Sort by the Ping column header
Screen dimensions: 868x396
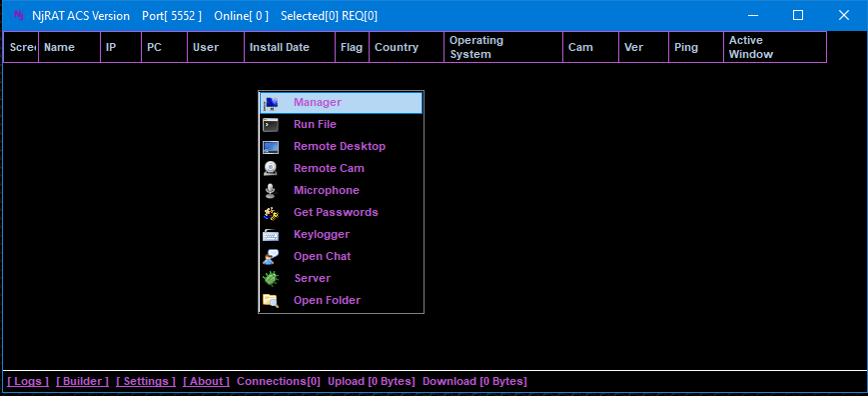point(696,47)
